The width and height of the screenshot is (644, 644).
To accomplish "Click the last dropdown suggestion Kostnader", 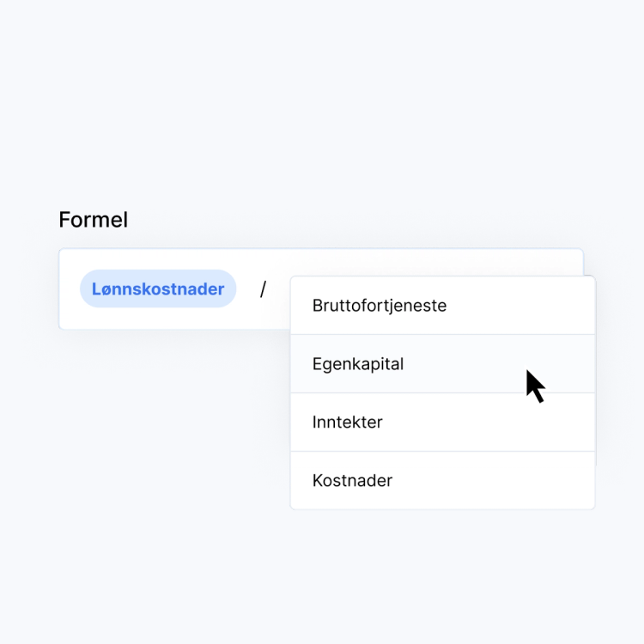I will 352,481.
